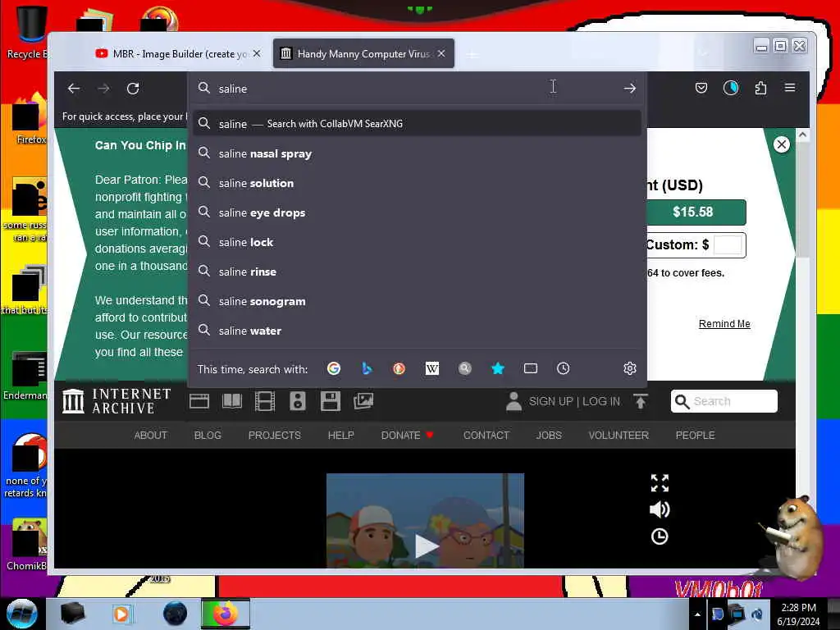Screen dimensions: 840x630
Task: Click the Firefox taskbar button
Action: (226, 614)
